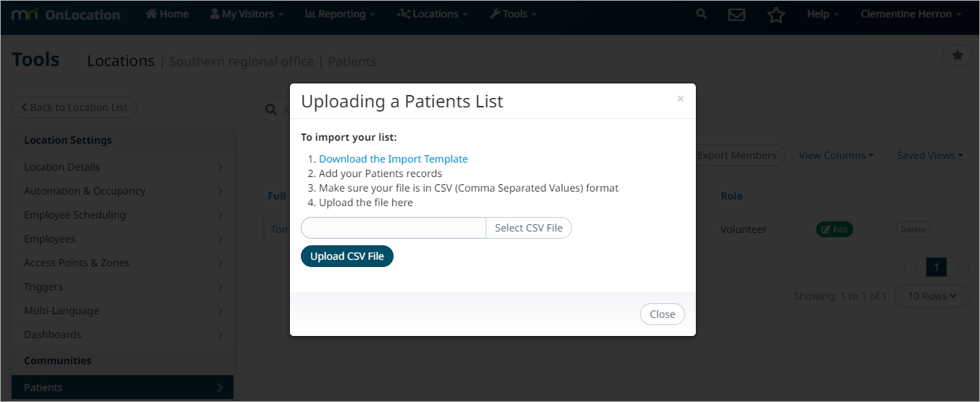Open the mail envelope icon
Image resolution: width=980 pixels, height=402 pixels.
(736, 15)
